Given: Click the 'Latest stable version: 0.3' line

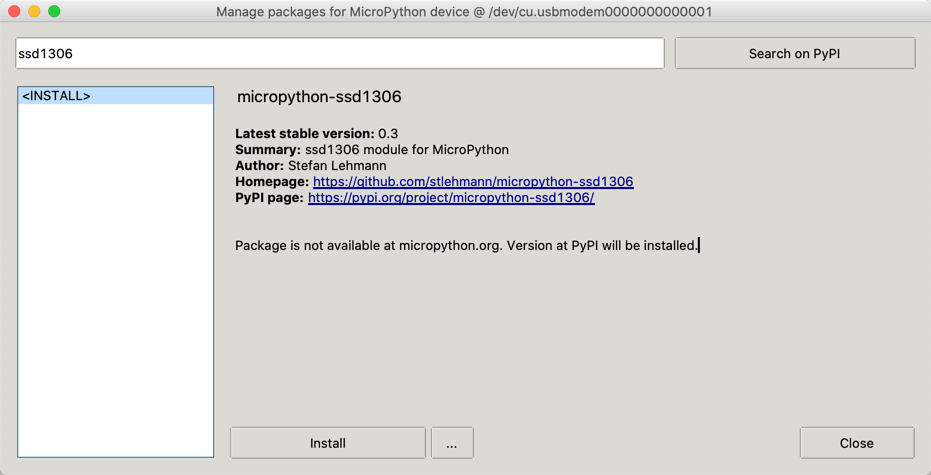Looking at the screenshot, I should click(316, 133).
